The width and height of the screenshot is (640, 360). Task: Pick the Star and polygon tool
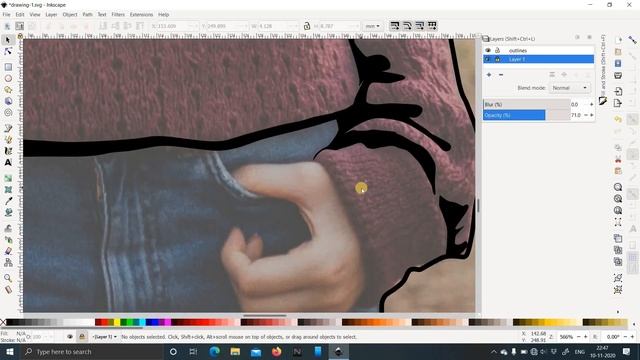(x=8, y=89)
